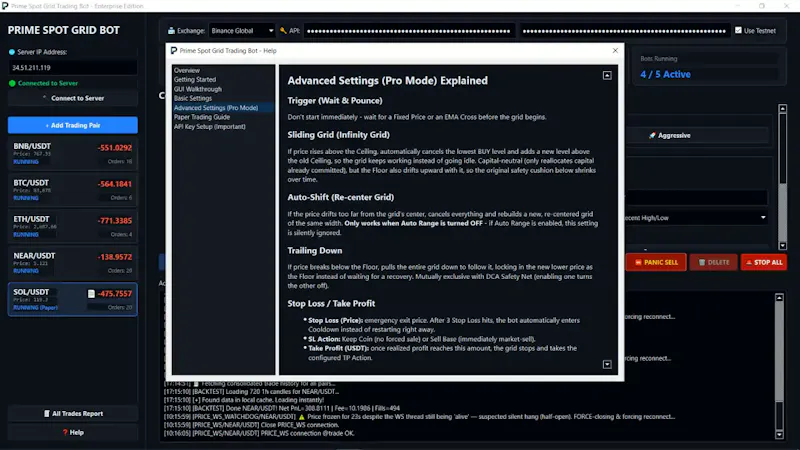Click the Add Trading Pair button
Viewport: 800px width, 450px height.
click(x=72, y=125)
